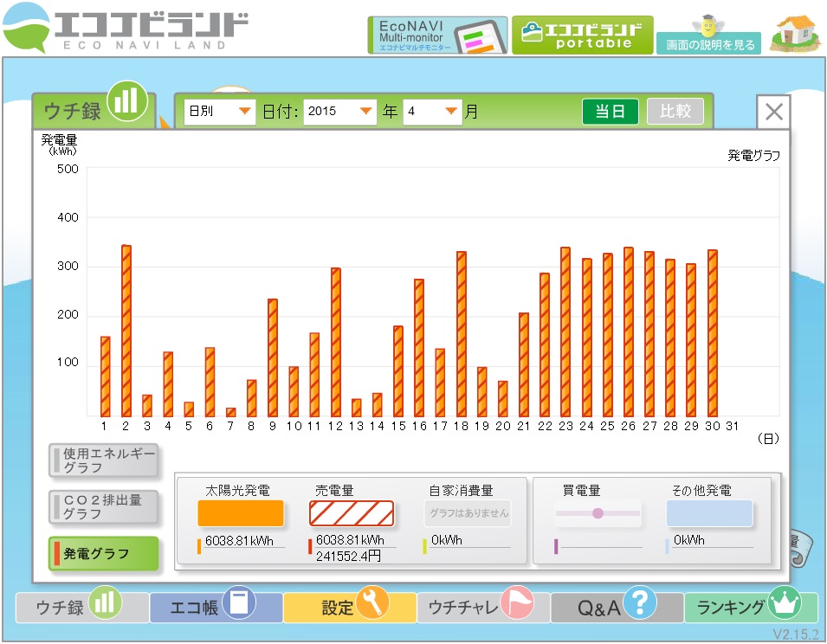Open the 日別 period dropdown

[x=219, y=111]
